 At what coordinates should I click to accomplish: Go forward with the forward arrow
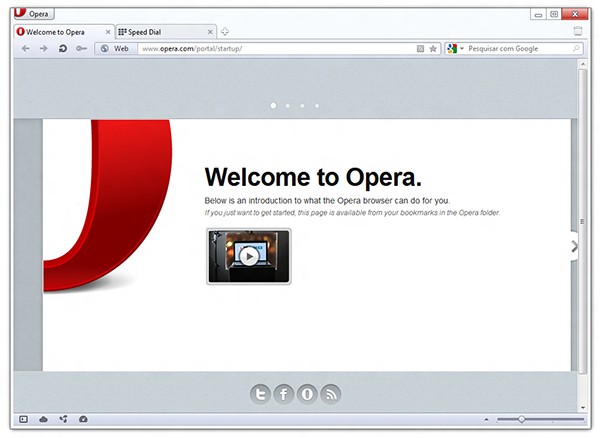coord(44,49)
